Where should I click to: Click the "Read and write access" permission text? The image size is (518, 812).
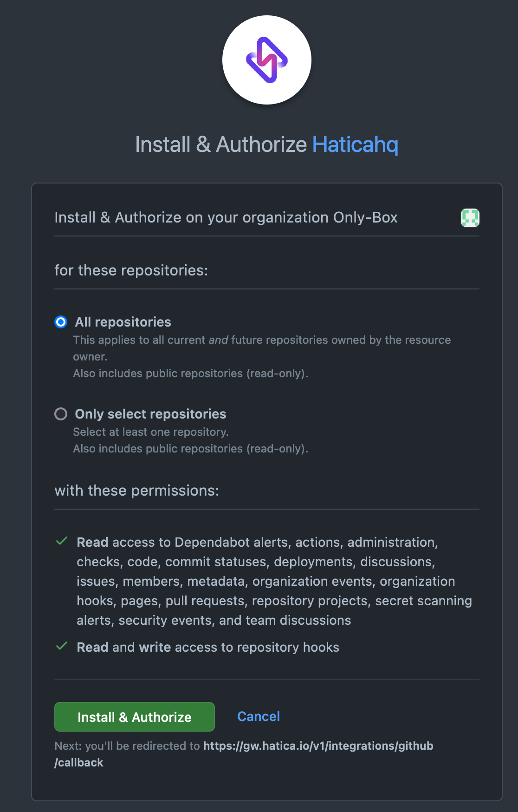208,647
